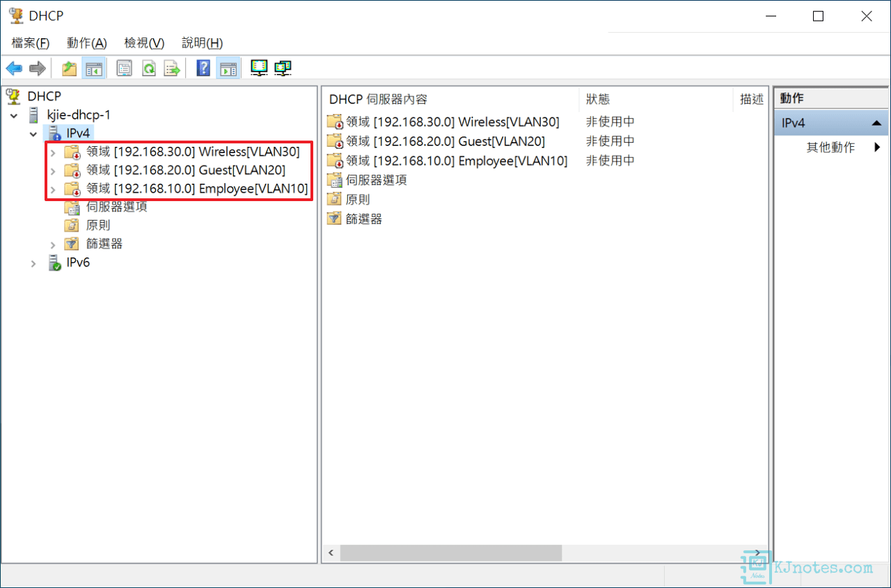The width and height of the screenshot is (891, 588).
Task: Expand the 192.168.30.0 Wireless scope
Action: point(53,152)
